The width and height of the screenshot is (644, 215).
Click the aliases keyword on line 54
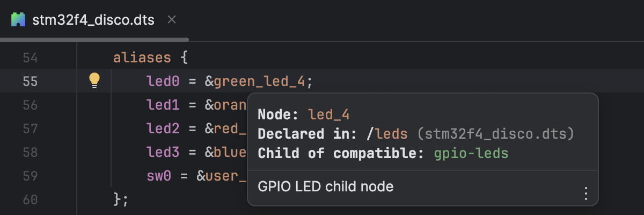click(x=142, y=57)
